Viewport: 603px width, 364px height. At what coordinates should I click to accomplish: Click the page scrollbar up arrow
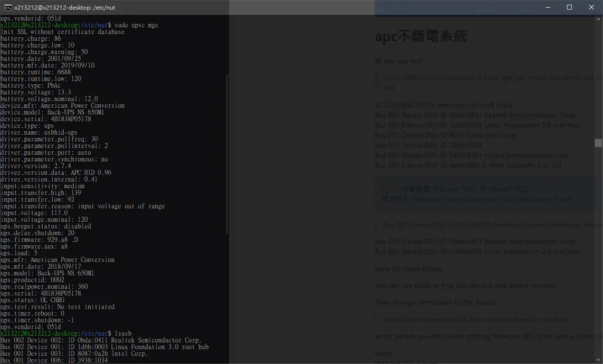[x=598, y=19]
